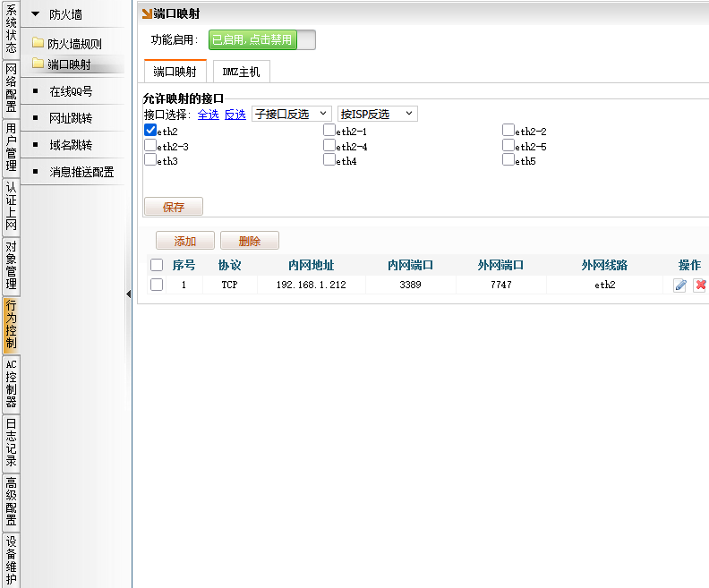This screenshot has height=588, width=709.
Task: Click the 外网线路 column header
Action: tap(604, 265)
